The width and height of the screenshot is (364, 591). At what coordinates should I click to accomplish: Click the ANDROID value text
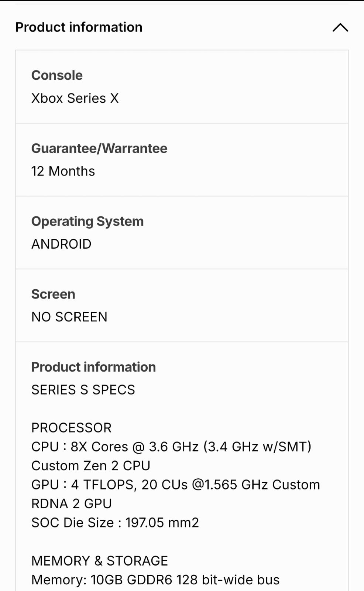pos(61,244)
